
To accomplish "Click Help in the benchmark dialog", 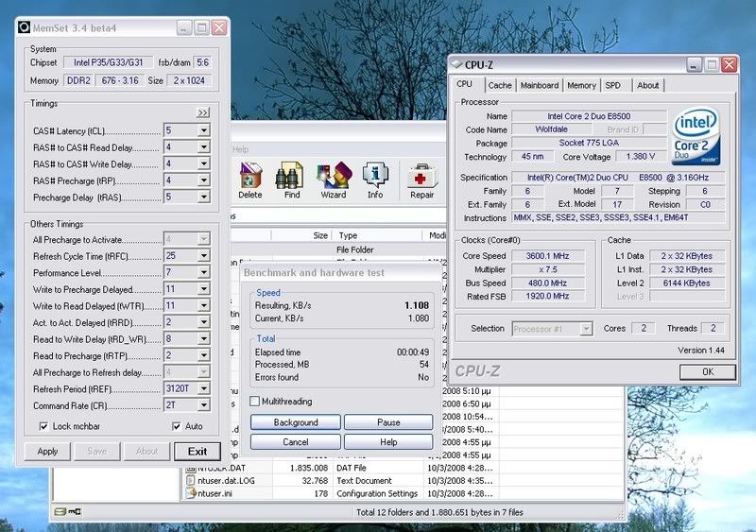I will point(388,442).
